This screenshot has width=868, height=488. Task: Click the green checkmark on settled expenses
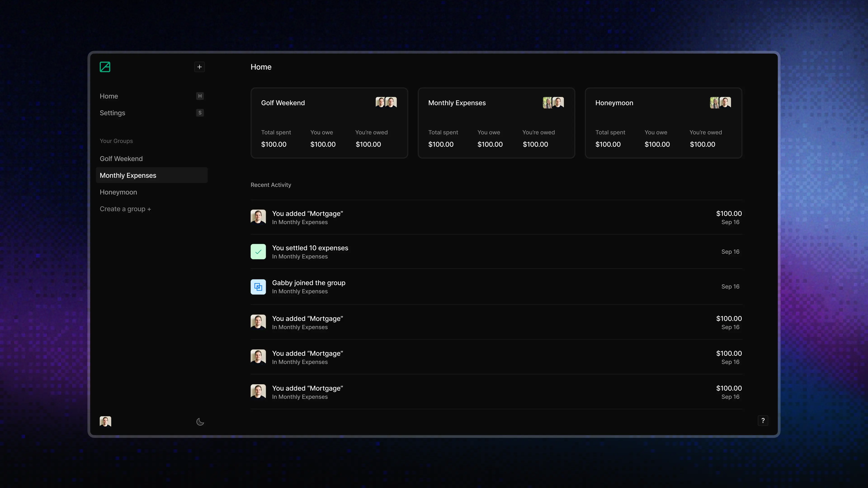(x=258, y=252)
